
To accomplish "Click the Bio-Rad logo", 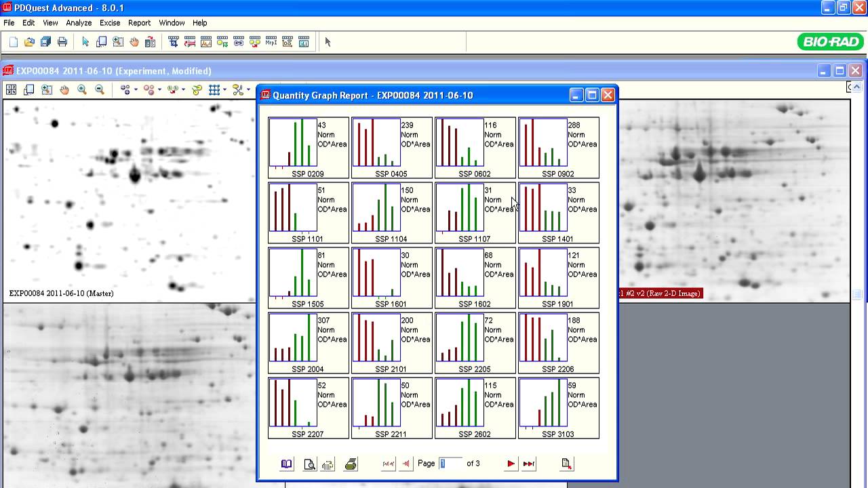I will pos(831,42).
